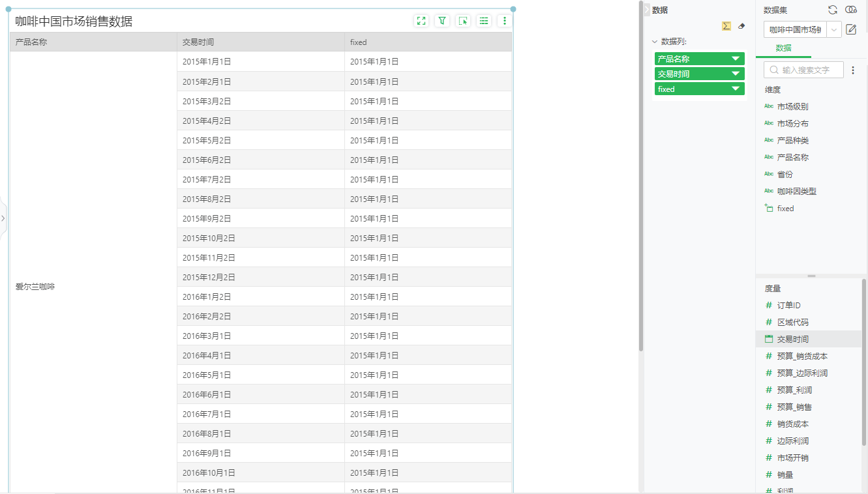Expand the left side panel arrow

[3, 219]
